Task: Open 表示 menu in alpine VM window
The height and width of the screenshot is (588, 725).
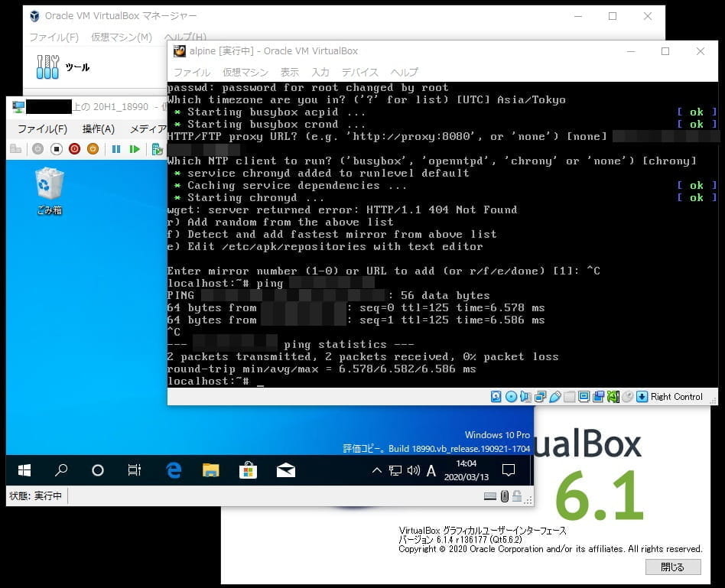Action: (x=289, y=72)
